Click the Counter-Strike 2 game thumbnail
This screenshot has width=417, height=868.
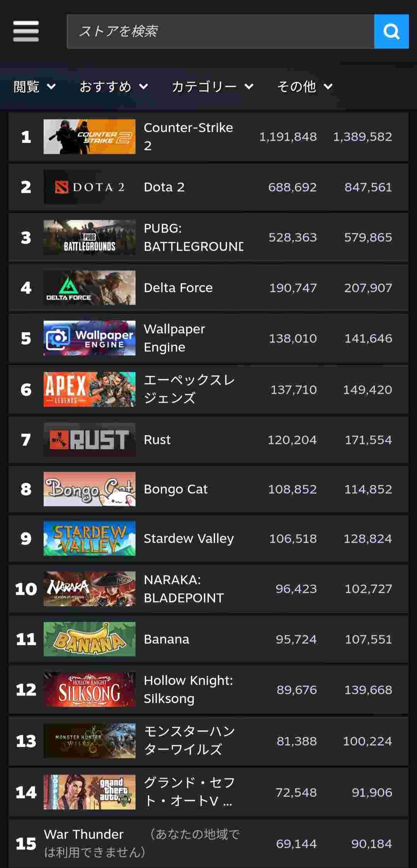click(90, 137)
